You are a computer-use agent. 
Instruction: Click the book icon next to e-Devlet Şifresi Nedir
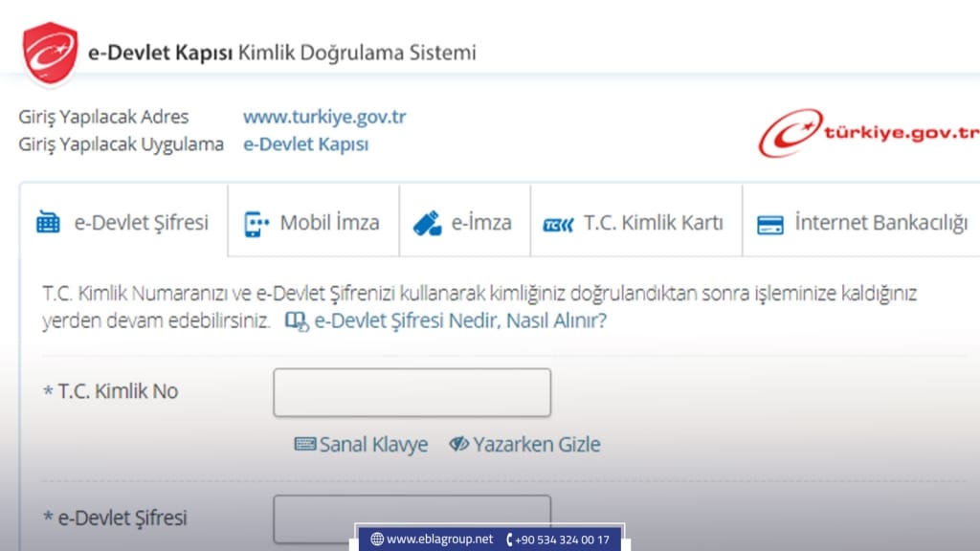click(300, 321)
